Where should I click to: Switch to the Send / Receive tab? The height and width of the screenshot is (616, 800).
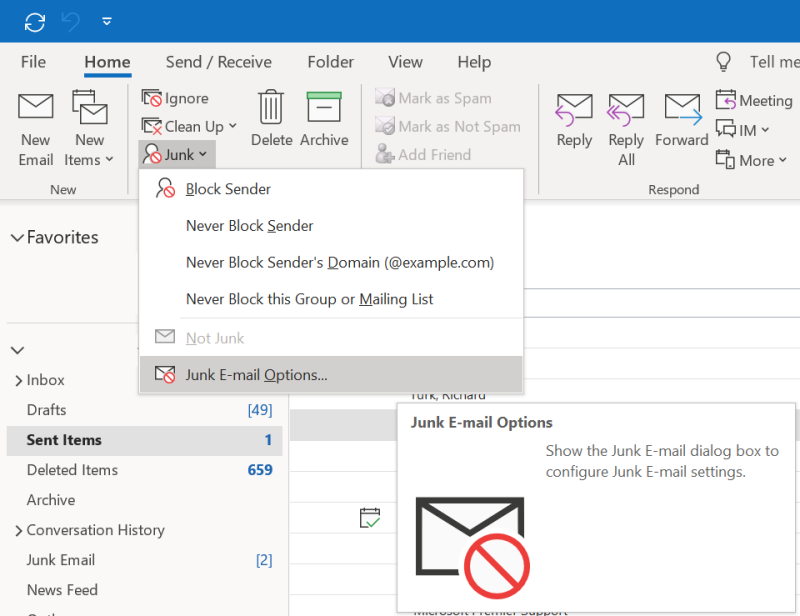click(218, 62)
